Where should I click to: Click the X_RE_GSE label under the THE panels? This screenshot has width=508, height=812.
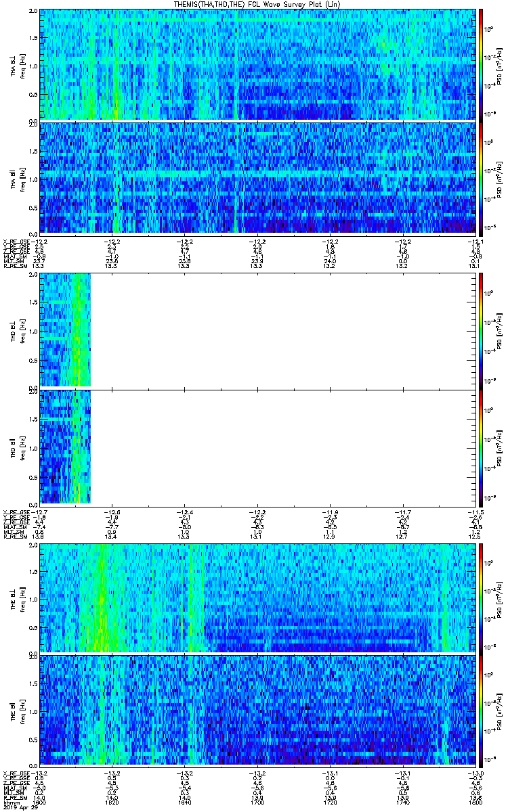pos(16,773)
